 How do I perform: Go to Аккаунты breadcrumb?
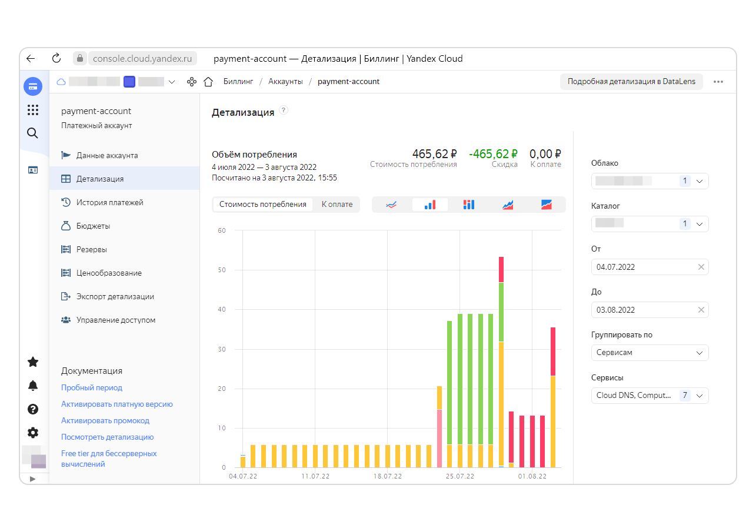pyautogui.click(x=285, y=82)
